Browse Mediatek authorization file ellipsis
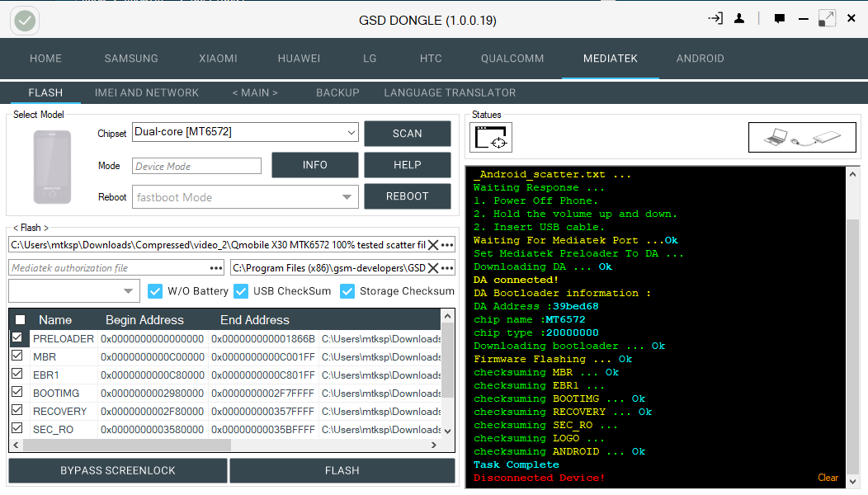Image resolution: width=868 pixels, height=495 pixels. pyautogui.click(x=216, y=268)
